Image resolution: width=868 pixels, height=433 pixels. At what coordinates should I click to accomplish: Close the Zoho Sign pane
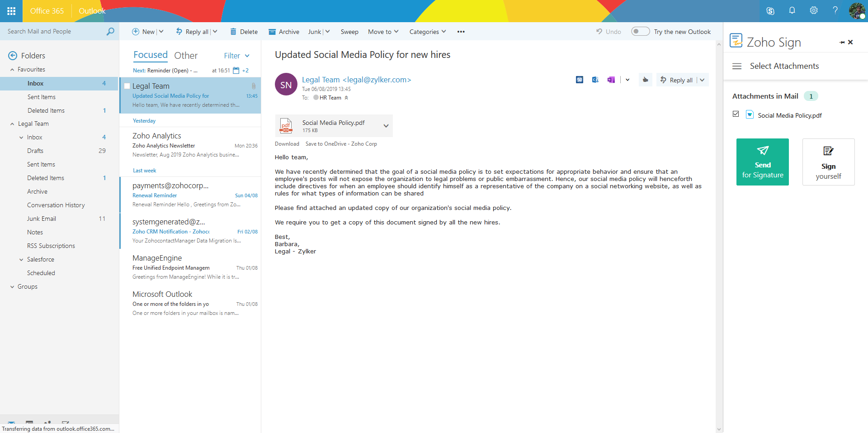(850, 42)
